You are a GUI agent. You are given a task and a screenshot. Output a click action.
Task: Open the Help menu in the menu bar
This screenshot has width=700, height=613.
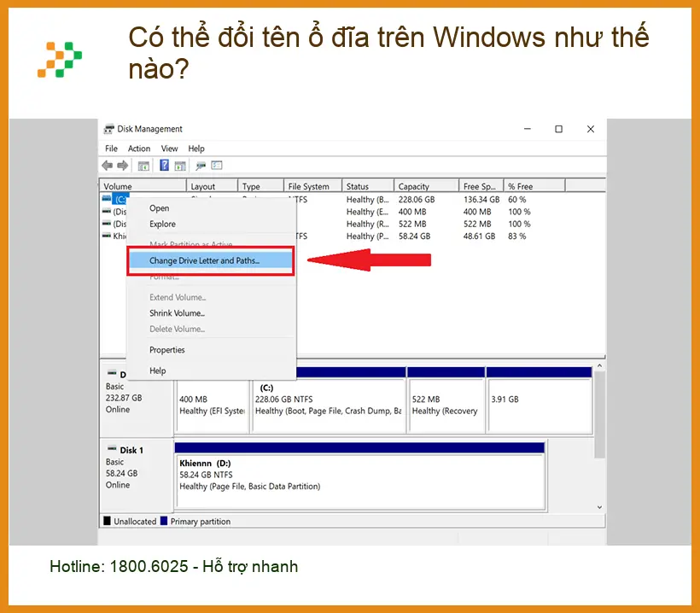click(196, 149)
